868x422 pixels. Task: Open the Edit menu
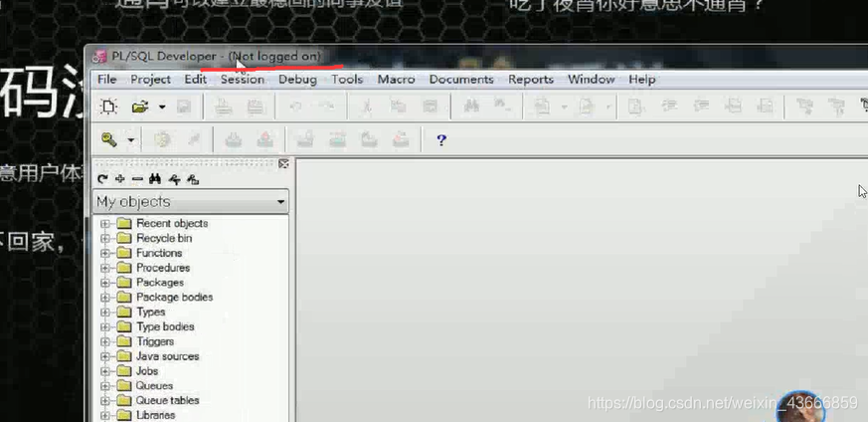pos(196,80)
